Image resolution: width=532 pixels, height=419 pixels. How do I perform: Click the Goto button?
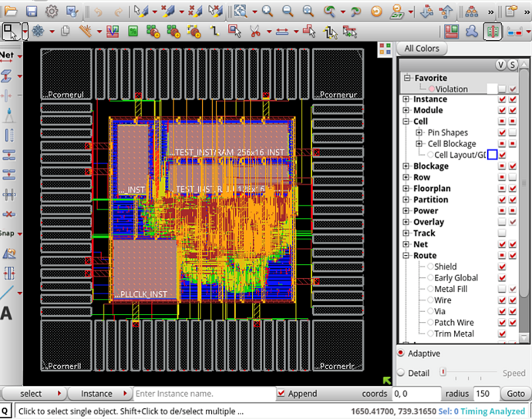(515, 394)
